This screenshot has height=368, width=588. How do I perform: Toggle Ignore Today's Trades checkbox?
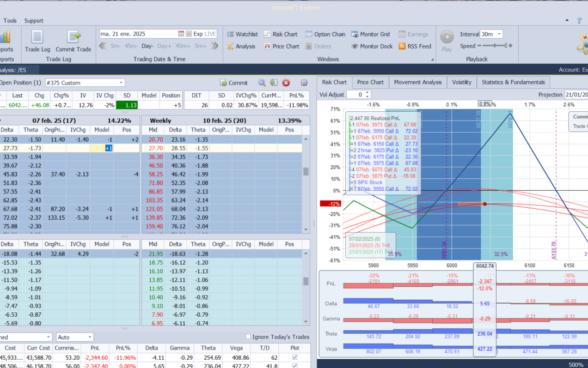point(248,337)
